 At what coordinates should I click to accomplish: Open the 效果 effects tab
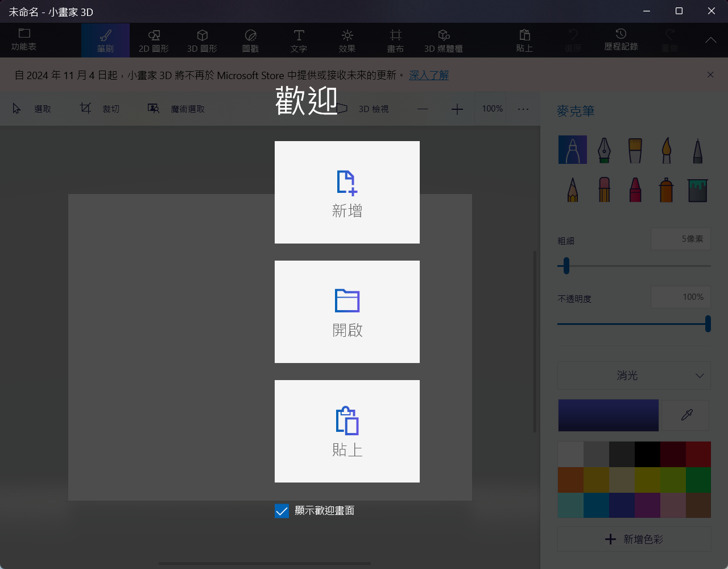click(347, 40)
